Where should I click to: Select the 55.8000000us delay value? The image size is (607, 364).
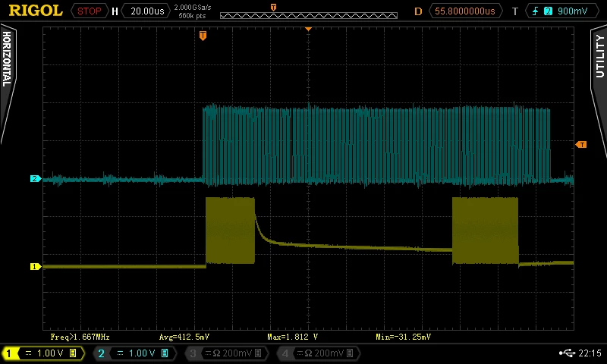[464, 11]
